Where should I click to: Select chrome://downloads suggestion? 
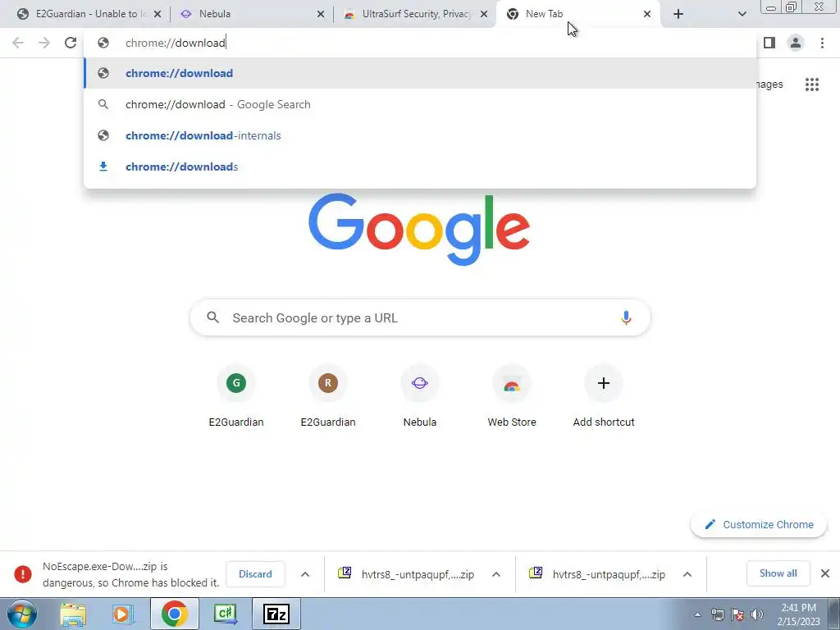[420, 167]
